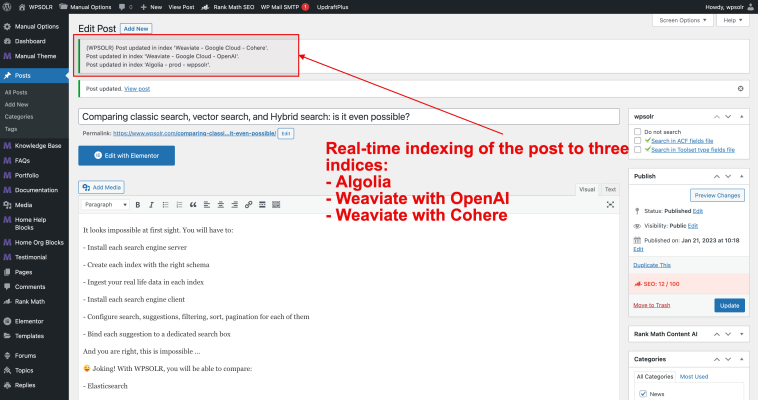Move the Publish box up
The height and width of the screenshot is (400, 758).
pyautogui.click(x=717, y=176)
